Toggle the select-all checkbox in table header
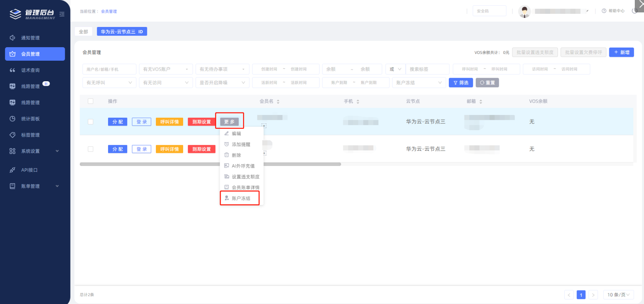The width and height of the screenshot is (644, 304). 91,101
